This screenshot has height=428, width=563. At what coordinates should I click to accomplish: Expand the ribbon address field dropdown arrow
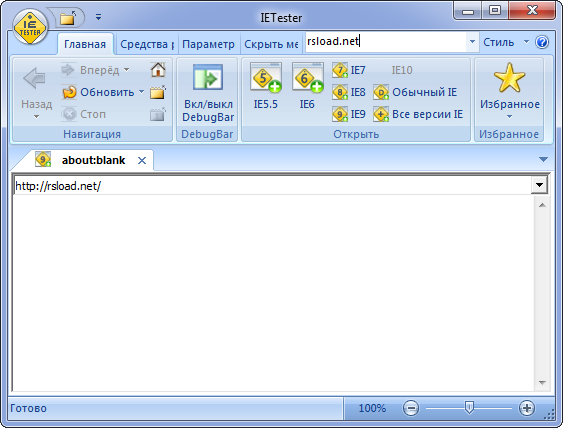472,42
